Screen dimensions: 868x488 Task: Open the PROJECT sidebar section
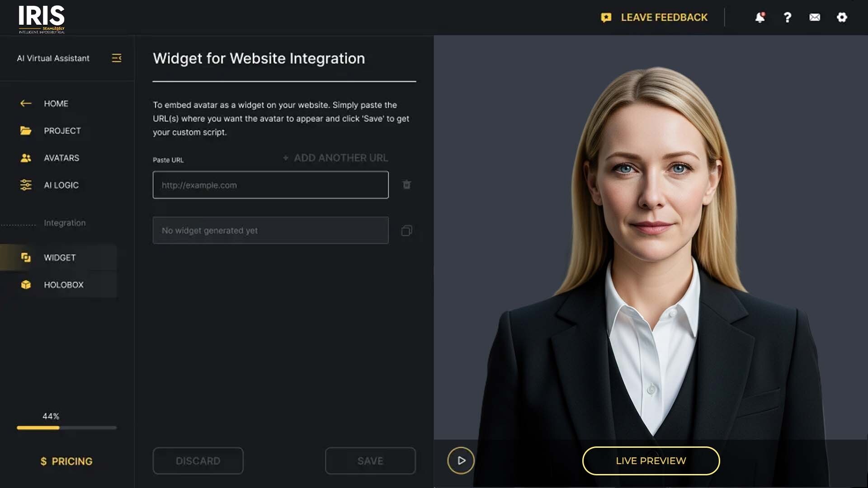point(62,131)
